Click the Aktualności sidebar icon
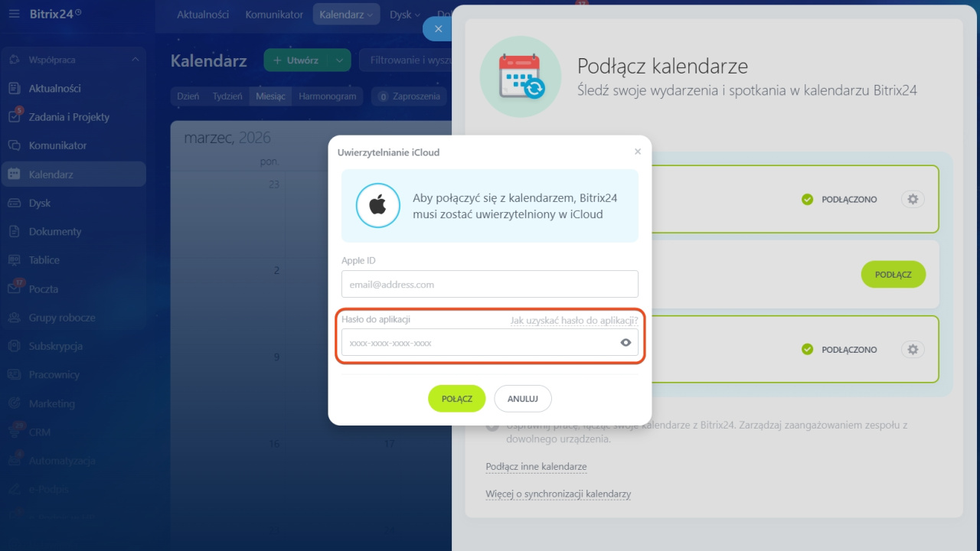 (14, 88)
